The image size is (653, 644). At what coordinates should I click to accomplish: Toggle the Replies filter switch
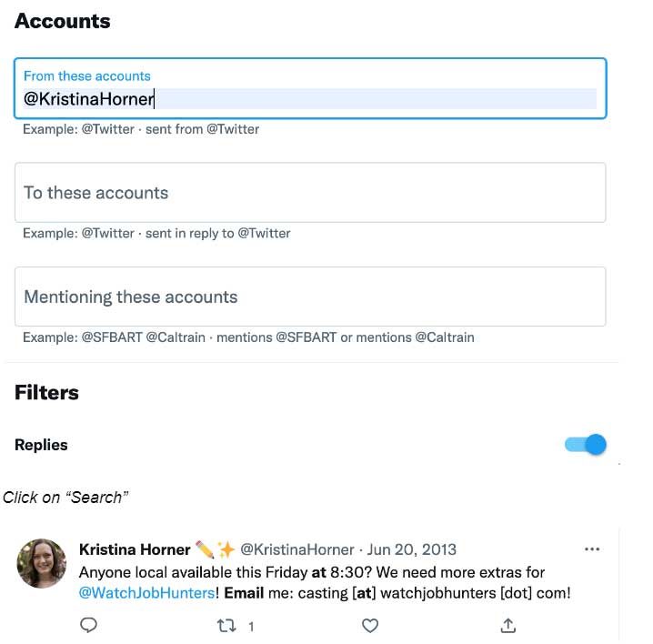(x=586, y=445)
